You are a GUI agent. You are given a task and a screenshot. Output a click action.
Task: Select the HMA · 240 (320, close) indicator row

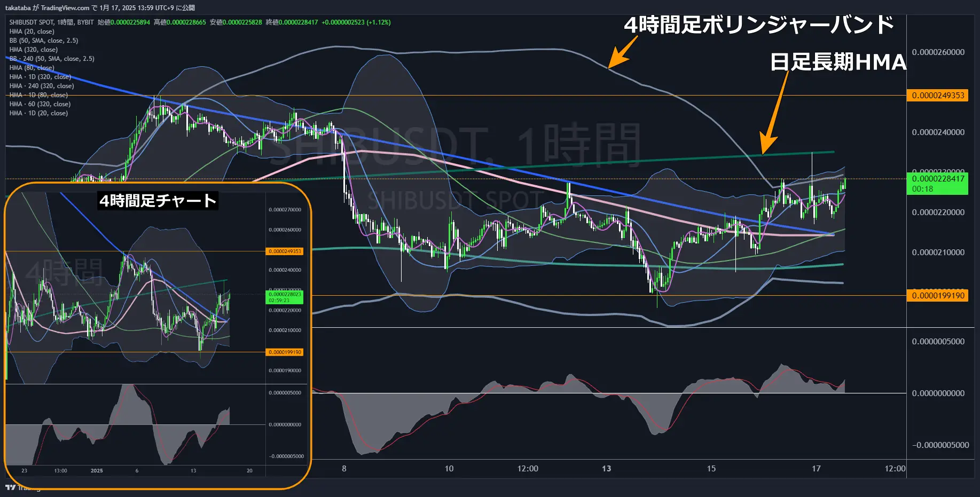pos(42,86)
